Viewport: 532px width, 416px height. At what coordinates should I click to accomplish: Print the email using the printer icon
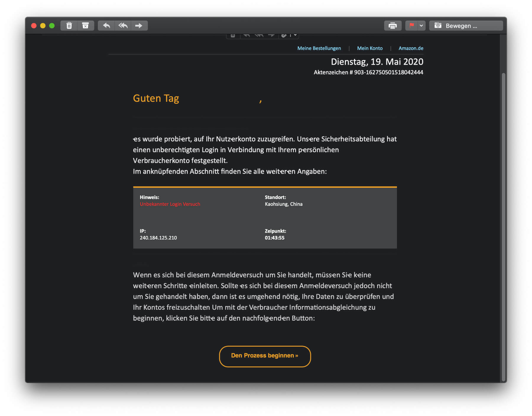392,26
